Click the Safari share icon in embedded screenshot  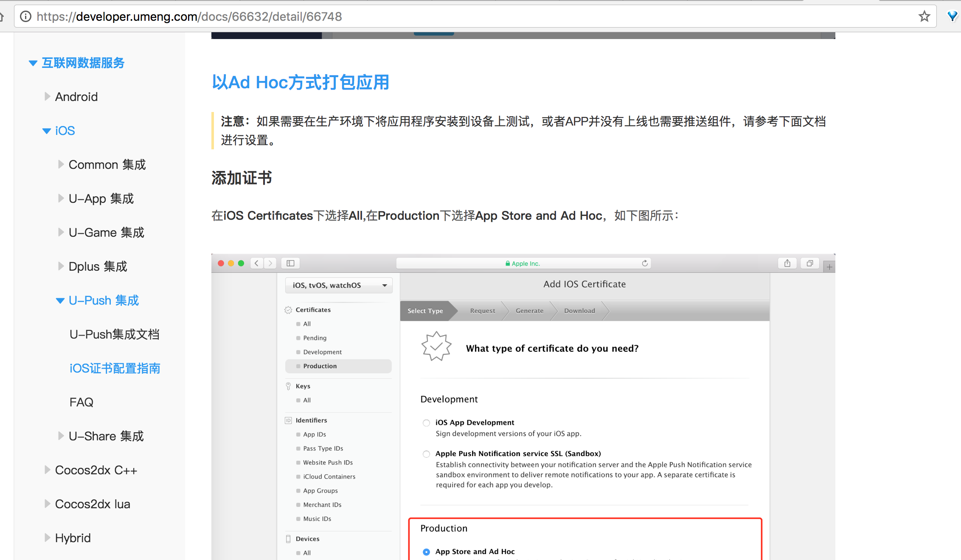(x=787, y=263)
